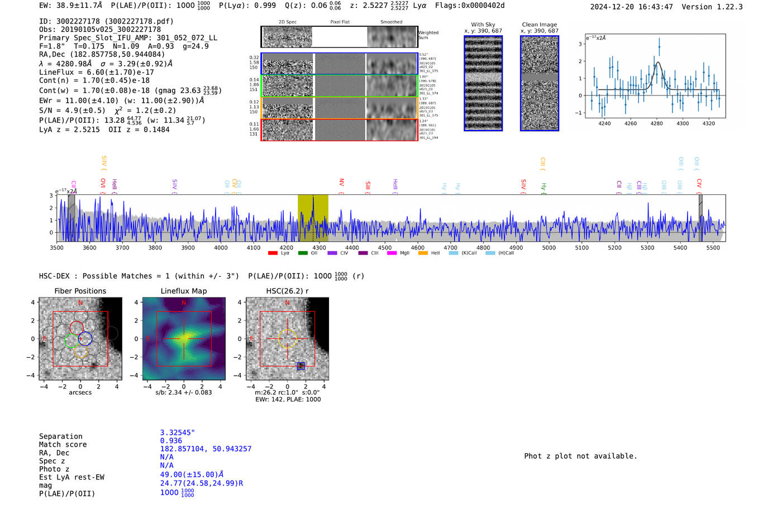Click the 182.857104, 50.943257 coordinates
Viewport: 782px width, 532px height.
[206, 449]
